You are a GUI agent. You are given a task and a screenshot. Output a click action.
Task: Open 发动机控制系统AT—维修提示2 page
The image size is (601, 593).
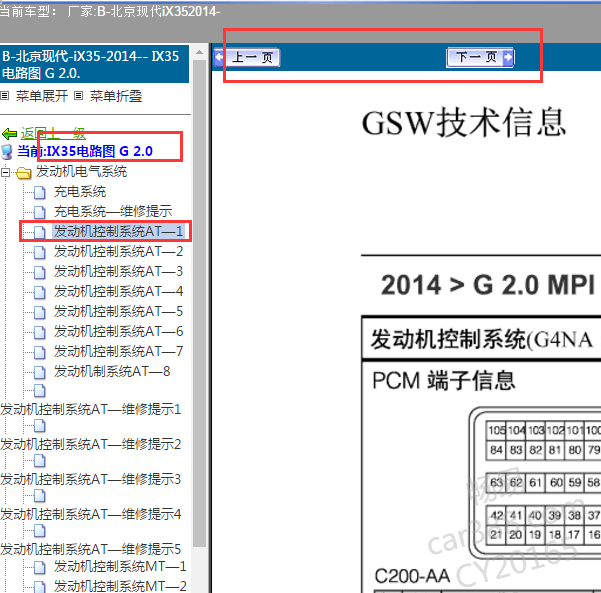point(90,444)
